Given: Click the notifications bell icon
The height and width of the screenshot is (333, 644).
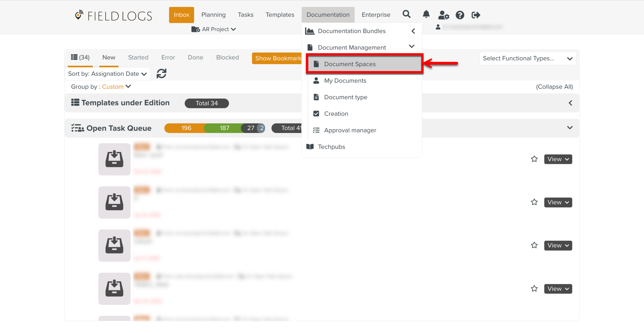Looking at the screenshot, I should 426,15.
